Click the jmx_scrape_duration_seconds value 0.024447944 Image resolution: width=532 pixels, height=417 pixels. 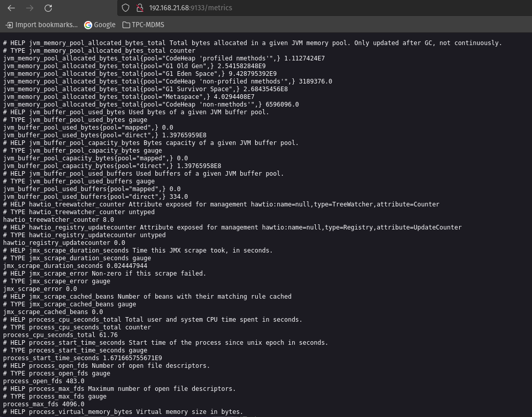click(127, 266)
